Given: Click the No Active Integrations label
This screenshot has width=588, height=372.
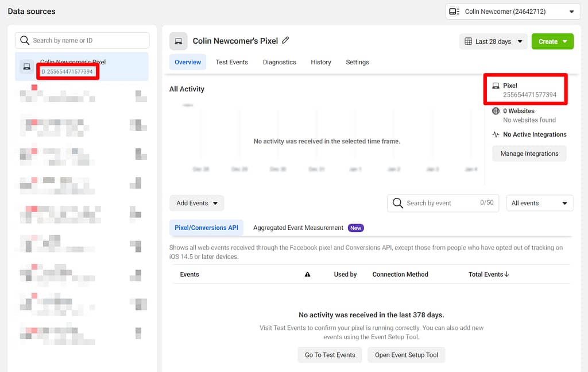Looking at the screenshot, I should coord(535,135).
